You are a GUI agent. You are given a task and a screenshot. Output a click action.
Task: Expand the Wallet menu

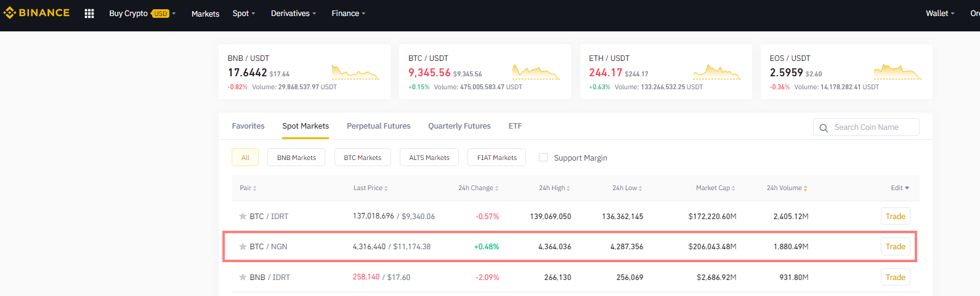[940, 14]
